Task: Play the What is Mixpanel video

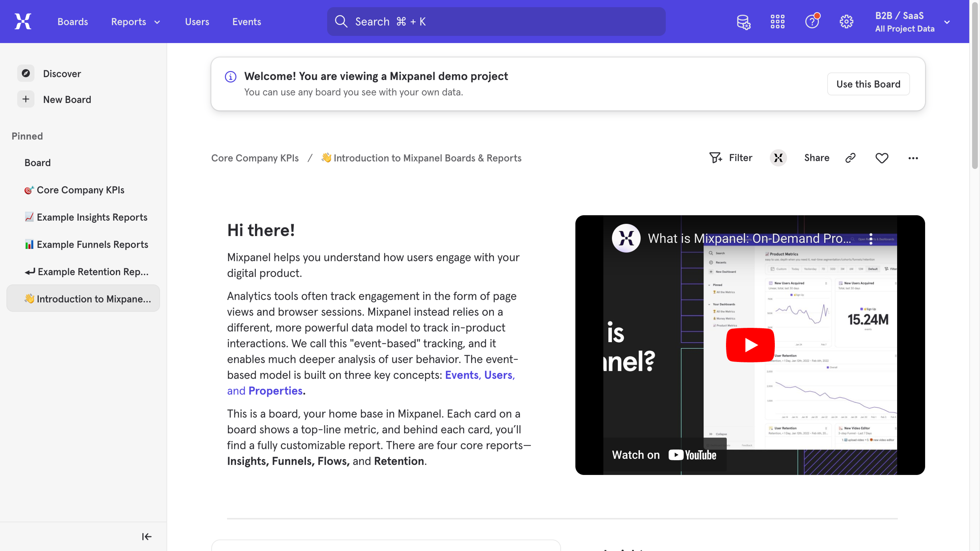Action: 750,345
